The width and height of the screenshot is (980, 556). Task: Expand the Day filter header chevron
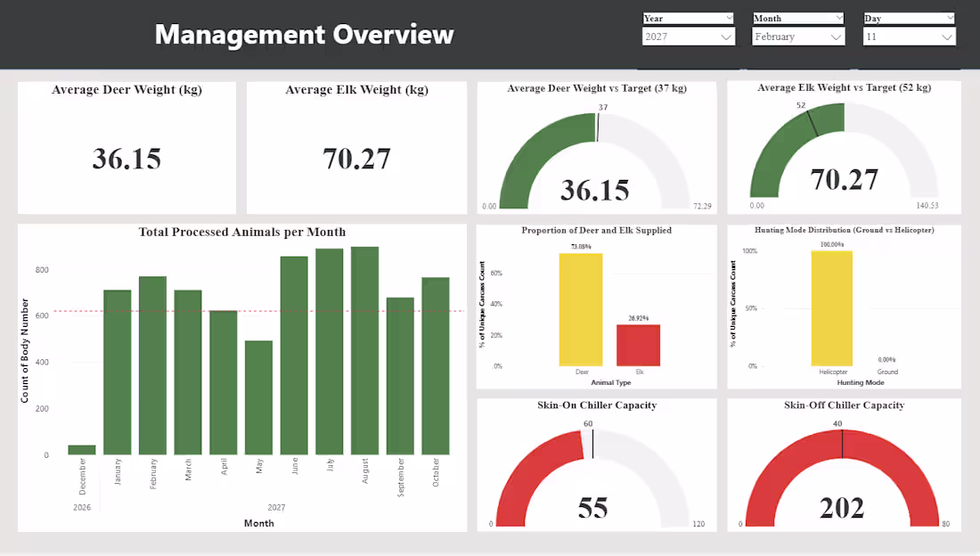[x=951, y=18]
